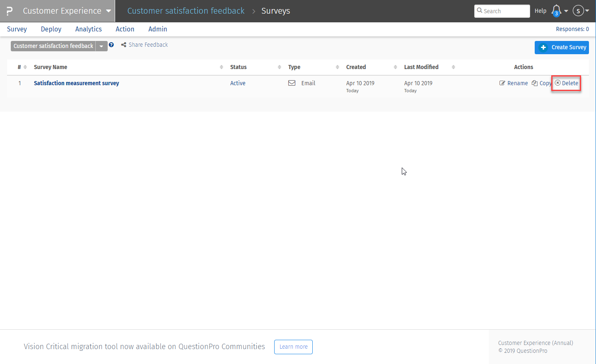The height and width of the screenshot is (364, 596).
Task: Click the Share Feedback icon
Action: point(123,45)
